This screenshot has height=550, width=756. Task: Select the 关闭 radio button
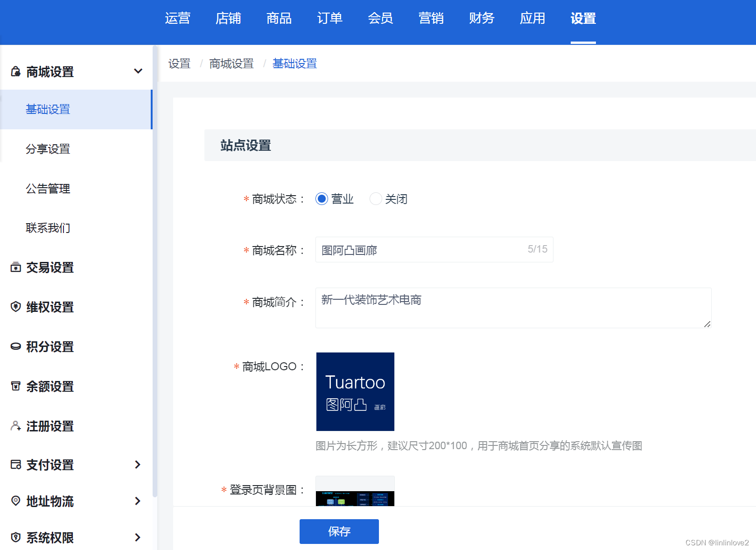click(x=376, y=199)
